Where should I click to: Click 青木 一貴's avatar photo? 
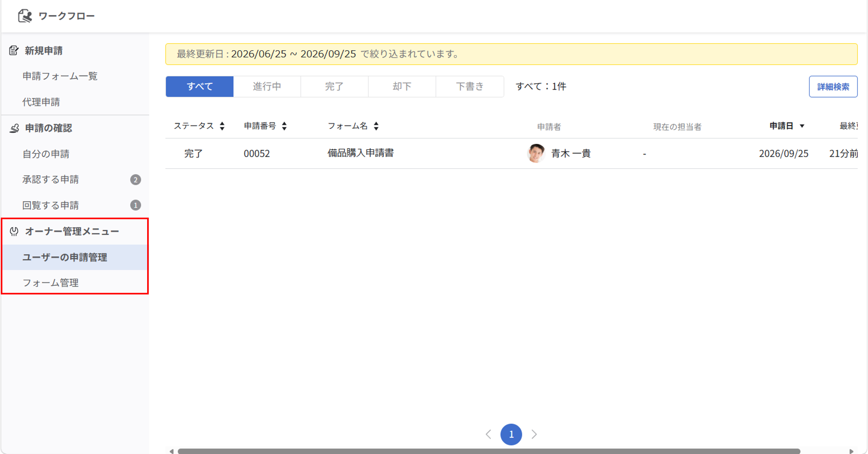(x=536, y=153)
